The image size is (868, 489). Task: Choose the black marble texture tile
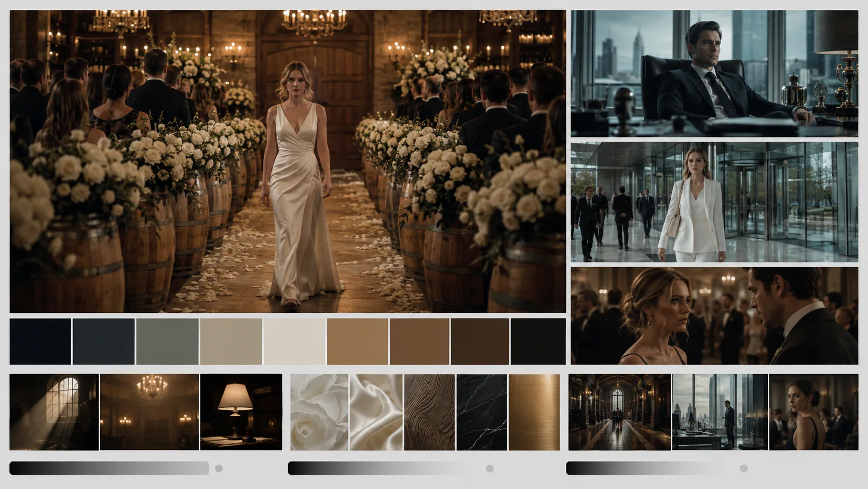(x=482, y=412)
